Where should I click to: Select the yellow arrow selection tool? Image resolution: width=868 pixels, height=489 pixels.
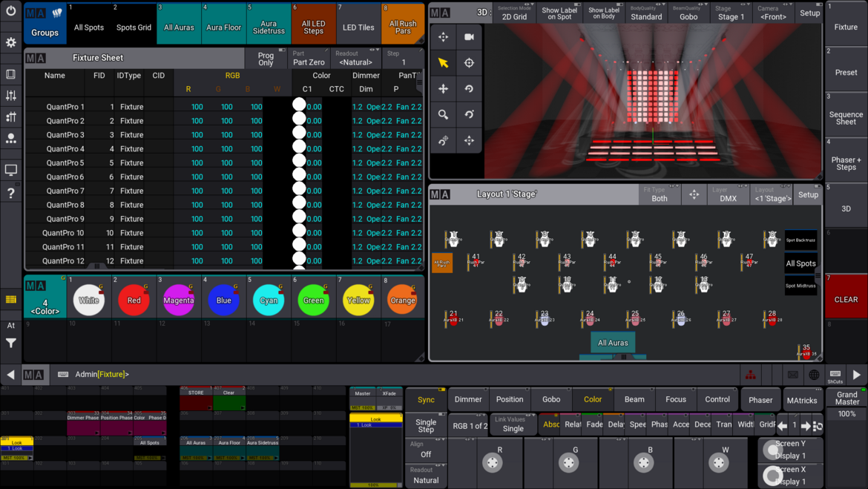click(444, 62)
